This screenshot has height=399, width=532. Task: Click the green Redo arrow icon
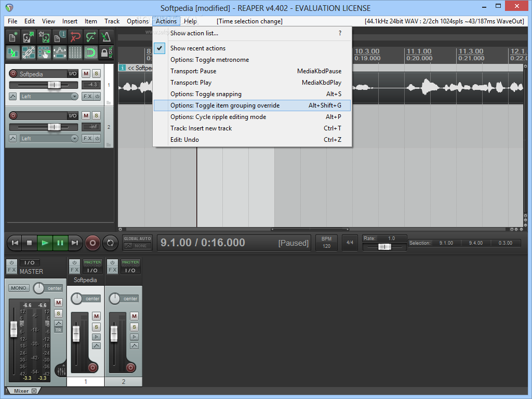[x=91, y=37]
